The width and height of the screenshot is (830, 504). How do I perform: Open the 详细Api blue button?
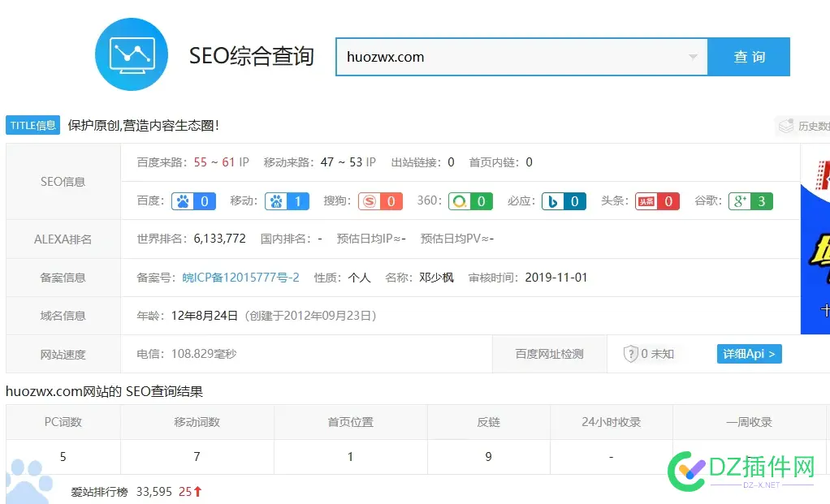tap(748, 354)
